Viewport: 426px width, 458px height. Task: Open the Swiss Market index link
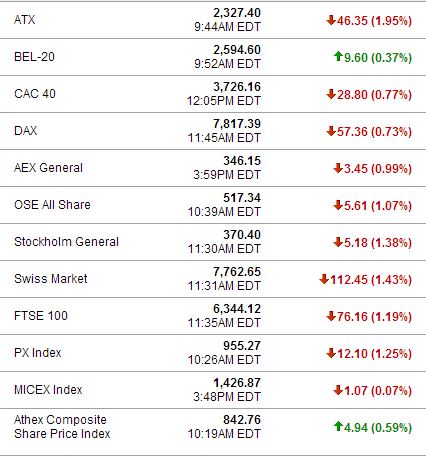51,279
